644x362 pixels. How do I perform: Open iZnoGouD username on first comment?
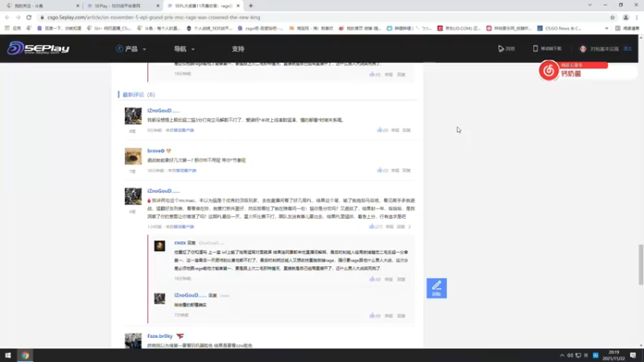click(x=163, y=110)
